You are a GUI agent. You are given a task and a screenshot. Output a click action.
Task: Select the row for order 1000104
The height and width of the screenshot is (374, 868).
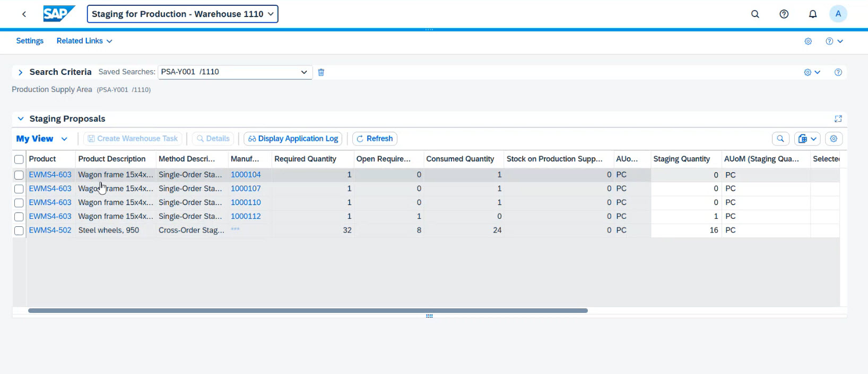pyautogui.click(x=19, y=175)
